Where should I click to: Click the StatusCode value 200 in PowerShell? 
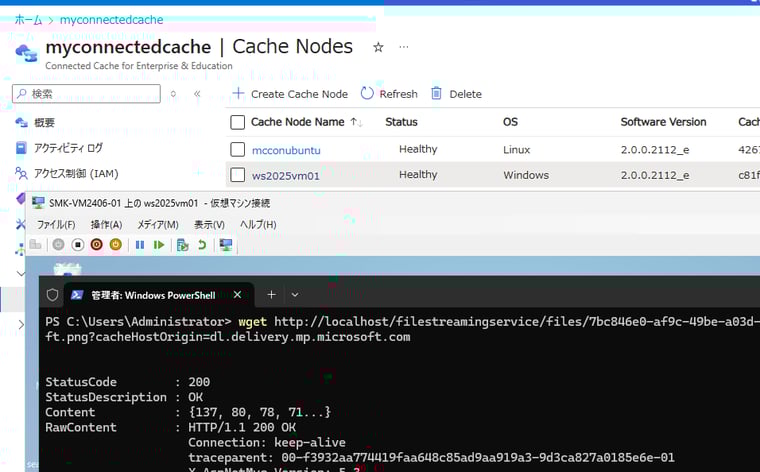tap(199, 382)
